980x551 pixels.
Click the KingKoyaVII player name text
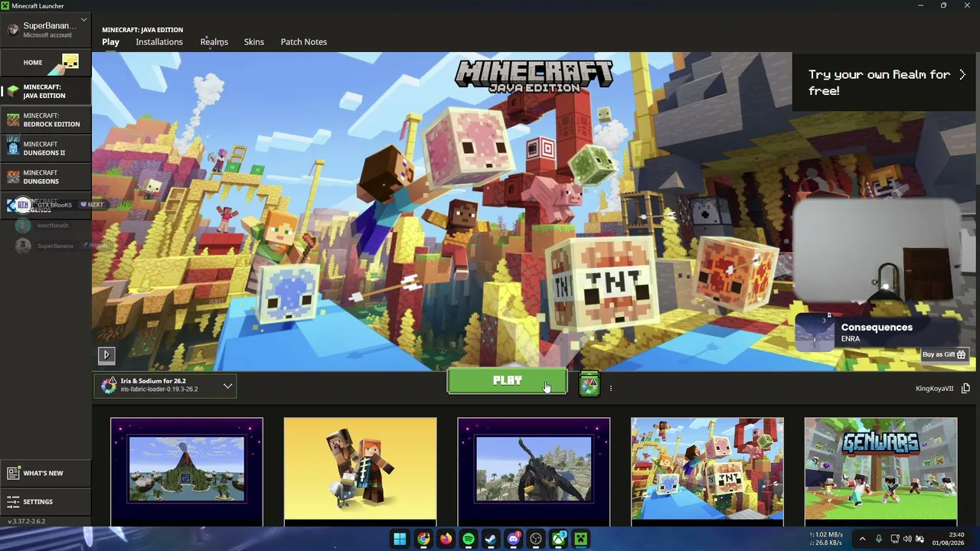pyautogui.click(x=935, y=389)
